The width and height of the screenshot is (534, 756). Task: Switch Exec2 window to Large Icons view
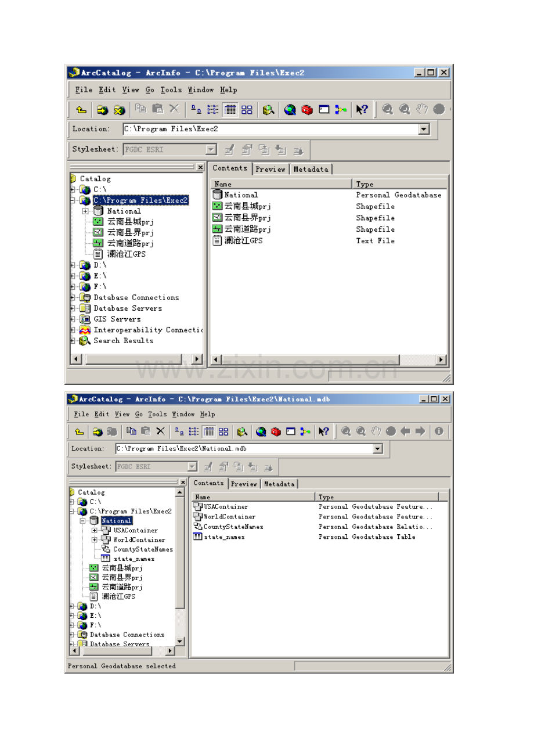coord(197,109)
